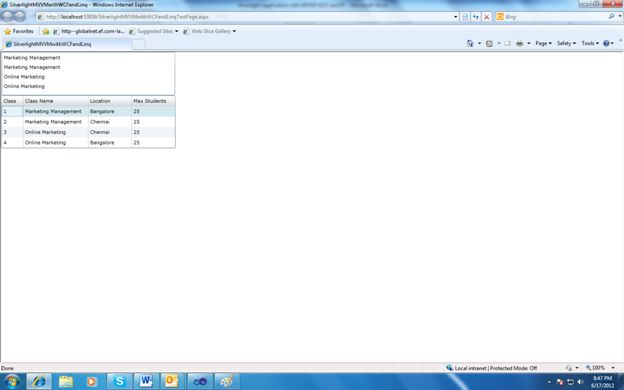The image size is (624, 390).
Task: Click the Compatibility View page icon
Action: [x=465, y=17]
